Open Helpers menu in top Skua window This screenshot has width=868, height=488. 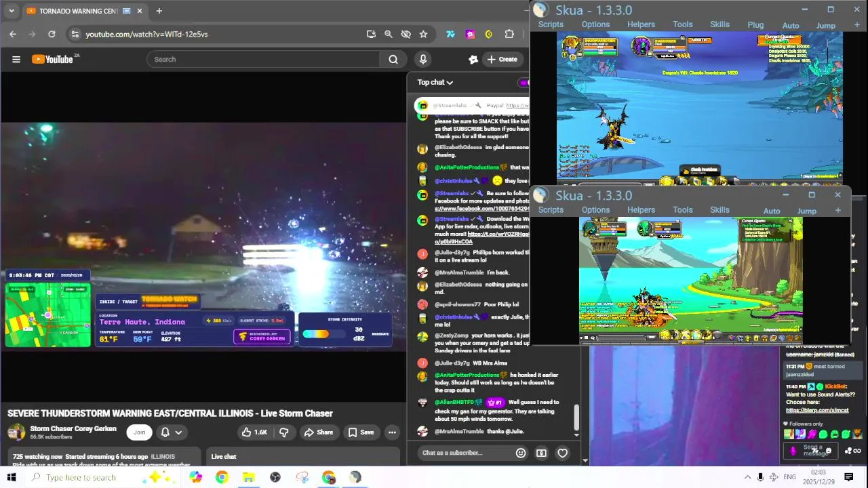(641, 24)
